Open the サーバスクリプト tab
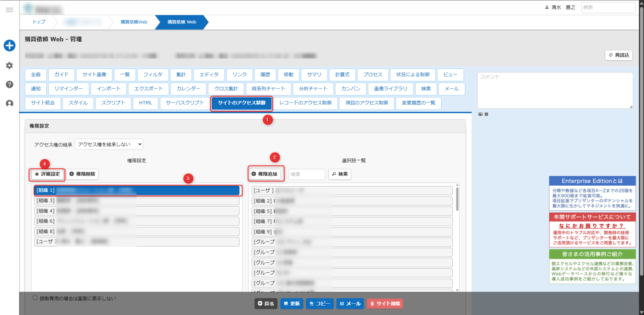This screenshot has height=315, width=644. [185, 103]
